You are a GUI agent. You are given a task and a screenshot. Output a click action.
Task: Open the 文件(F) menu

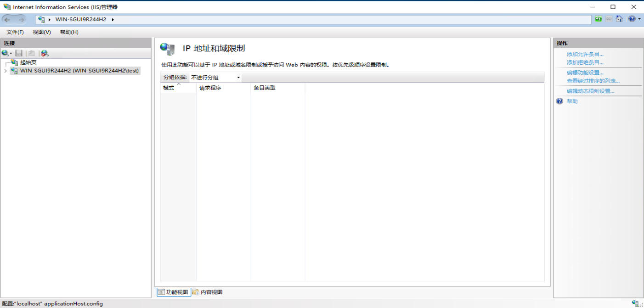click(15, 32)
